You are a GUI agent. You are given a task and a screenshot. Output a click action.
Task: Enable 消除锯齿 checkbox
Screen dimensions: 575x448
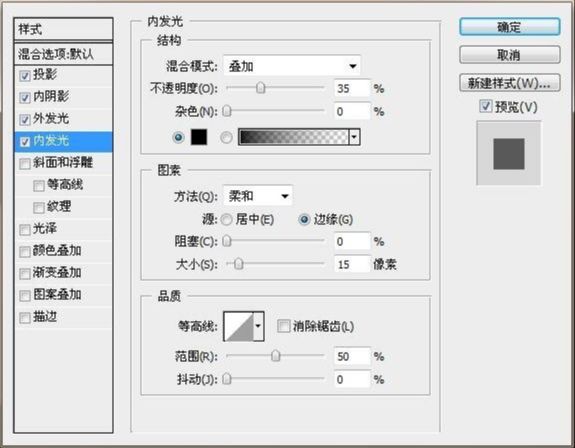(283, 326)
